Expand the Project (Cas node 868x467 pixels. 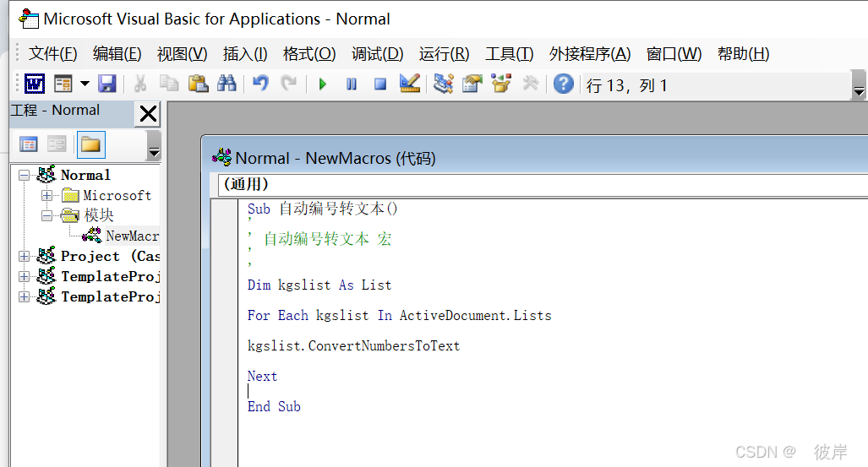pyautogui.click(x=24, y=256)
